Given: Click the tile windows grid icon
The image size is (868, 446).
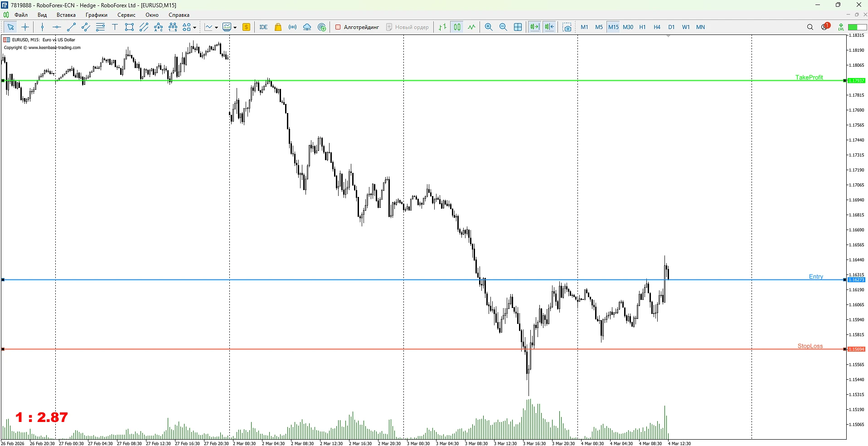Looking at the screenshot, I should click(x=518, y=27).
